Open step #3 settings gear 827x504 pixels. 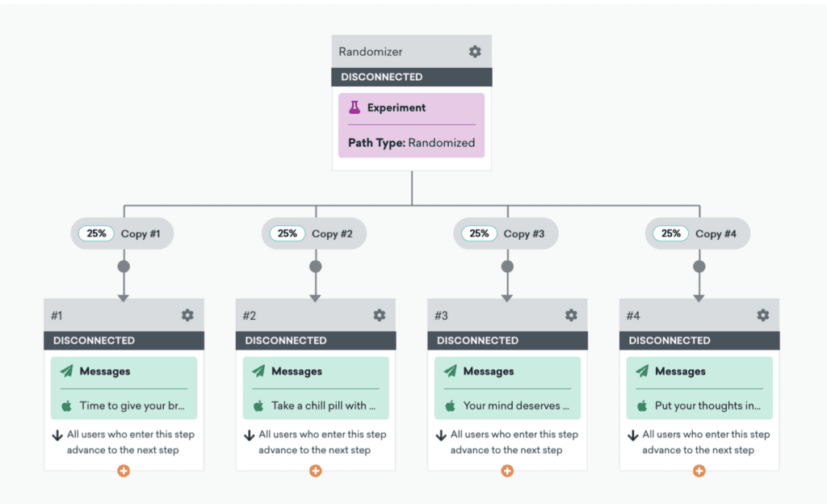click(571, 315)
